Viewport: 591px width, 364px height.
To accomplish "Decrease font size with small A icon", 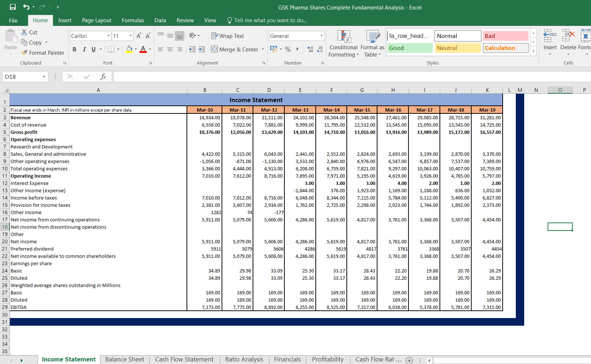I will click(x=148, y=36).
